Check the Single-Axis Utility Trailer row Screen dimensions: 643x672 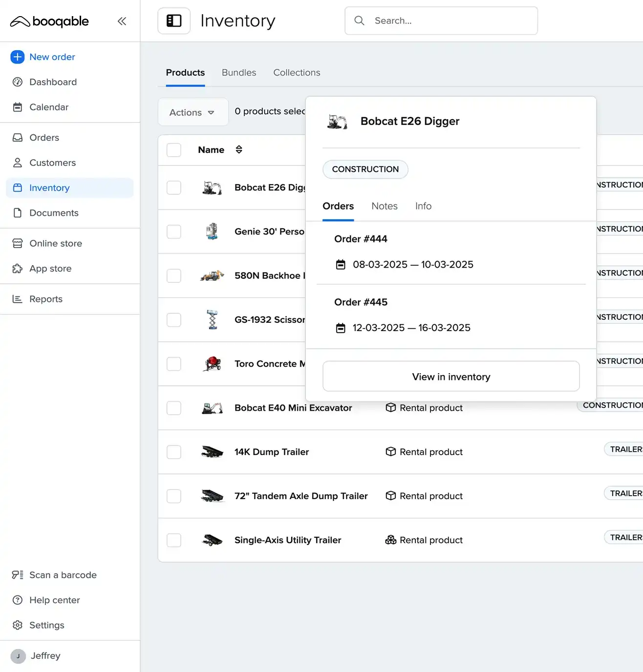click(174, 540)
